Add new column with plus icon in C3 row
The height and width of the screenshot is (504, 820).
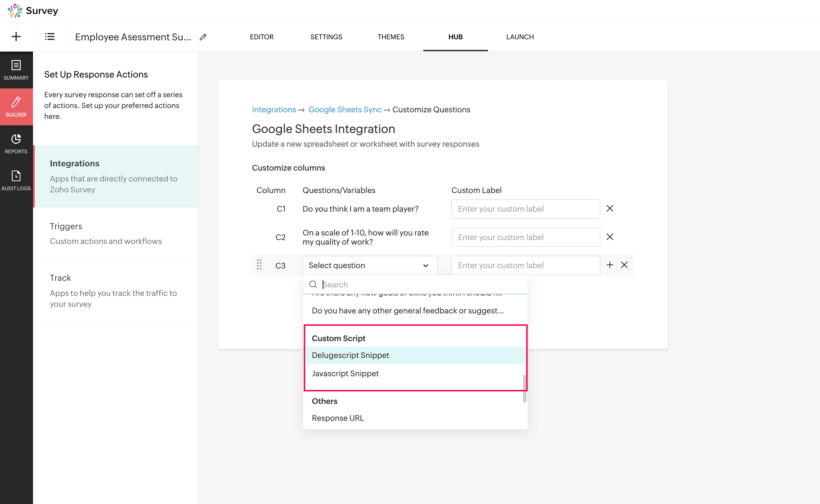click(610, 265)
